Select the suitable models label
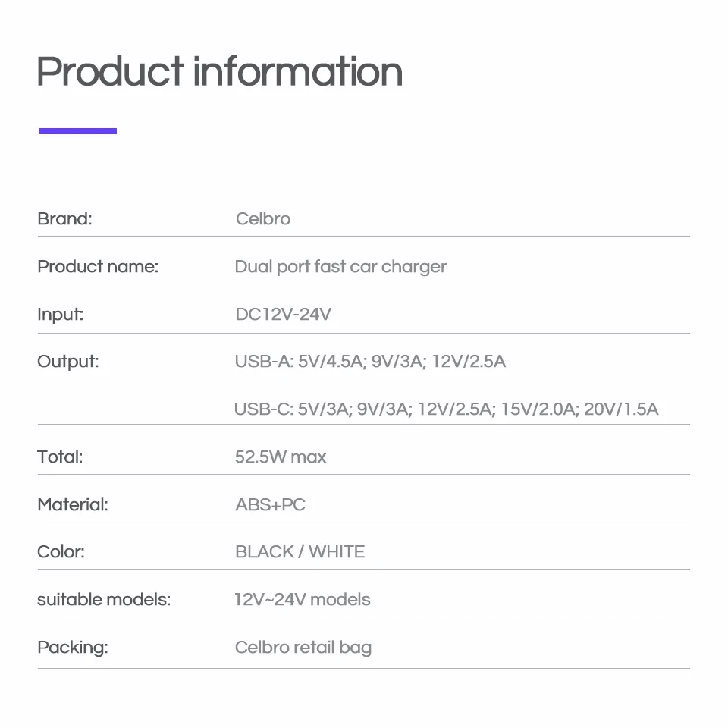728x728 pixels. click(104, 600)
